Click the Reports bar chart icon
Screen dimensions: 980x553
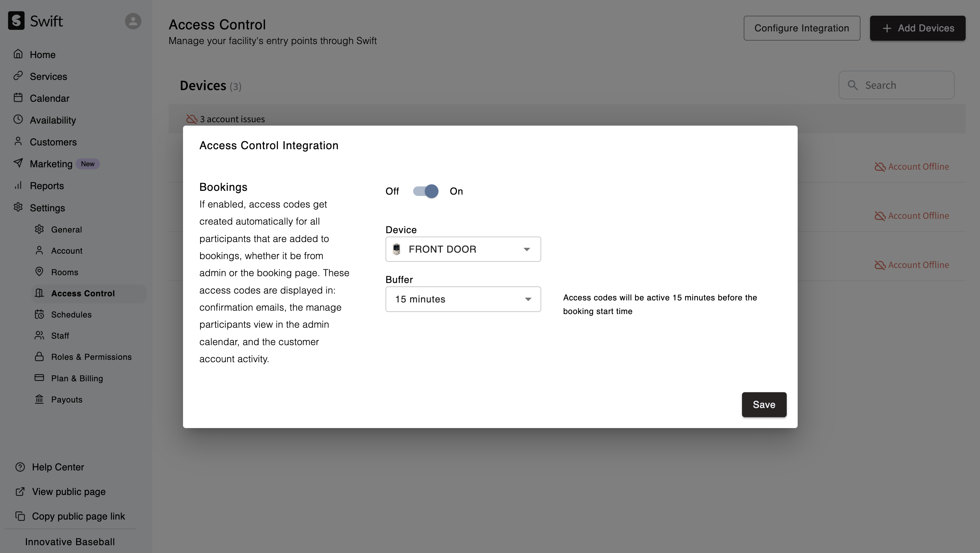18,186
